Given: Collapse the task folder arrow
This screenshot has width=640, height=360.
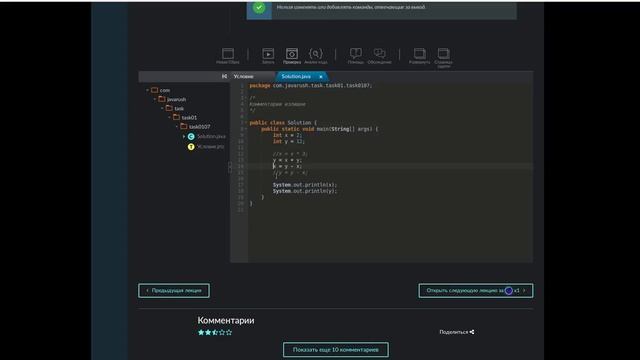Looking at the screenshot, I should [x=162, y=108].
